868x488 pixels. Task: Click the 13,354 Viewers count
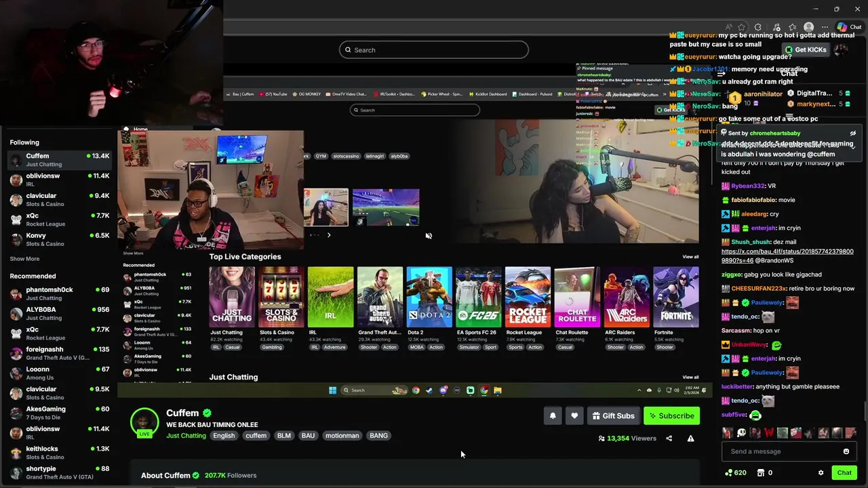point(627,439)
